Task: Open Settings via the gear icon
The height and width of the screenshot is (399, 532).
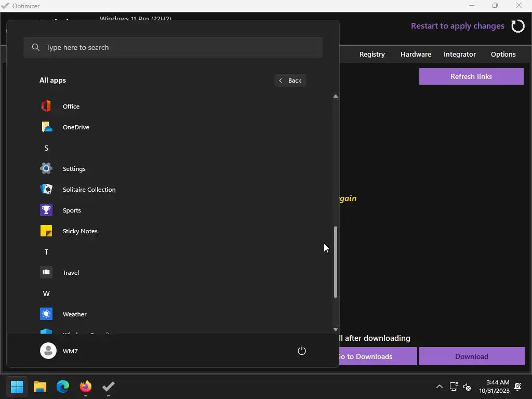Action: [46, 169]
